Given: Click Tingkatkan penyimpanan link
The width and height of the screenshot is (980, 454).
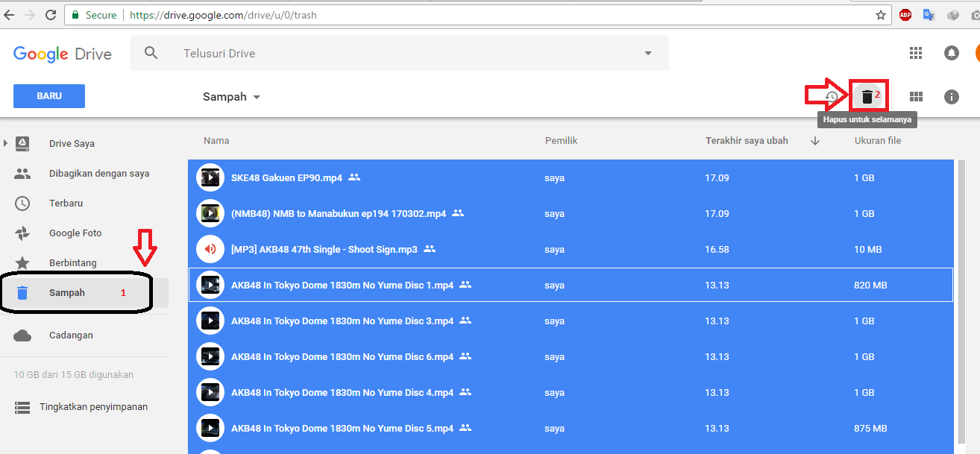Looking at the screenshot, I should pyautogui.click(x=93, y=407).
